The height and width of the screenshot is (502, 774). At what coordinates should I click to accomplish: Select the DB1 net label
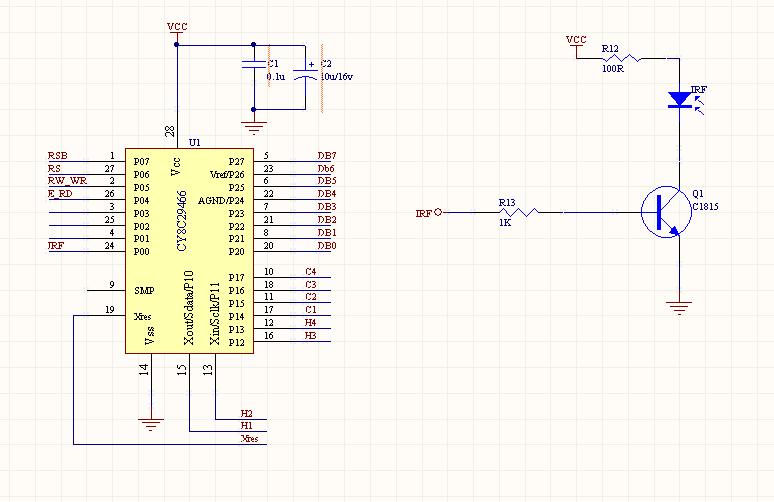click(327, 232)
